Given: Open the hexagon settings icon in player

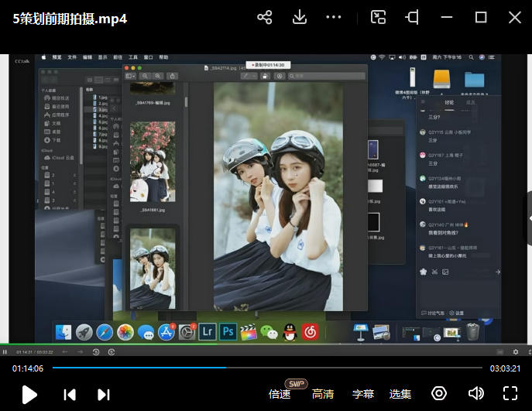Looking at the screenshot, I should [x=439, y=393].
